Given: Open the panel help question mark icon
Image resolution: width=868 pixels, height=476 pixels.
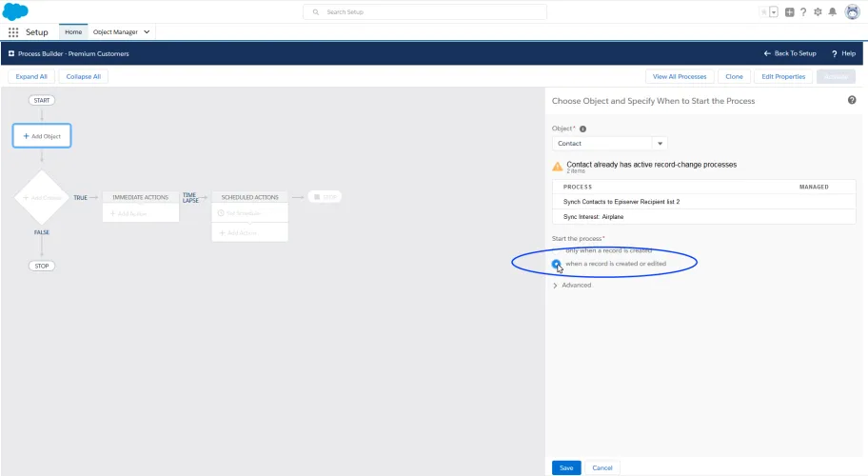Looking at the screenshot, I should (x=852, y=100).
